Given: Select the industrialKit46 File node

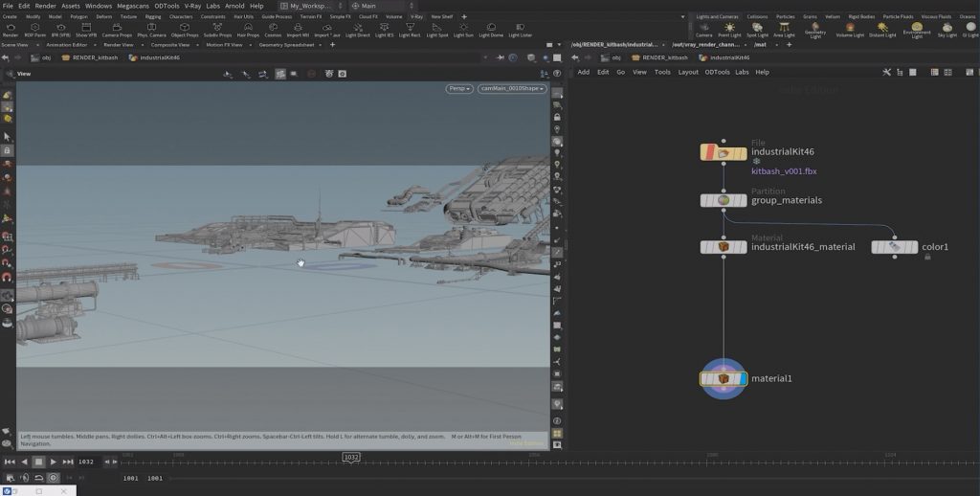Looking at the screenshot, I should point(724,152).
